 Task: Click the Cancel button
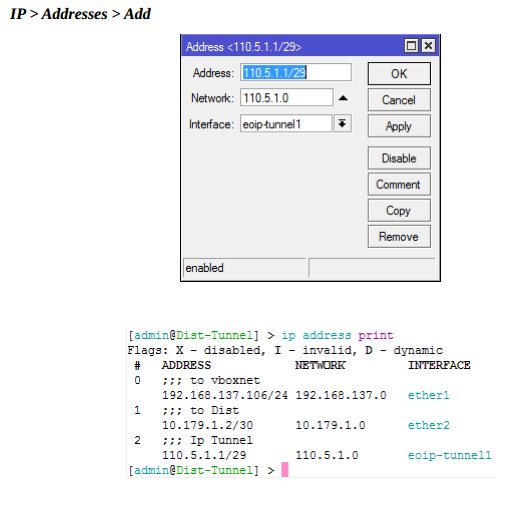point(399,100)
